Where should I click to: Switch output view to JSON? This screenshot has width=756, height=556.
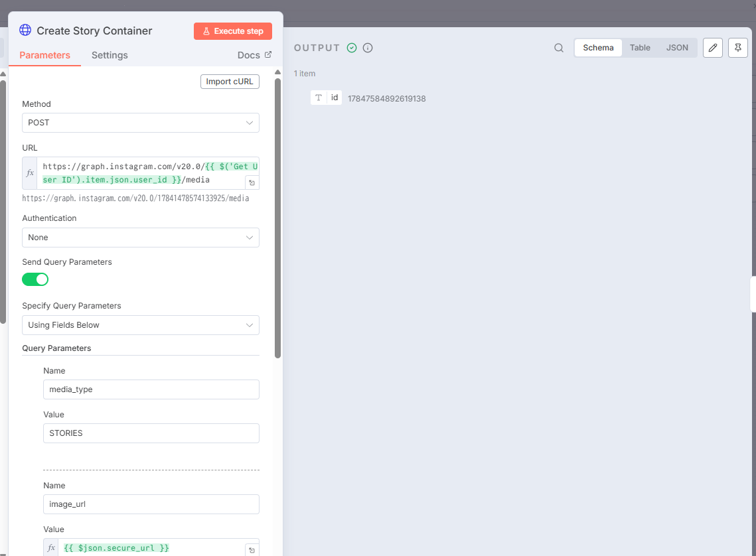pyautogui.click(x=677, y=48)
